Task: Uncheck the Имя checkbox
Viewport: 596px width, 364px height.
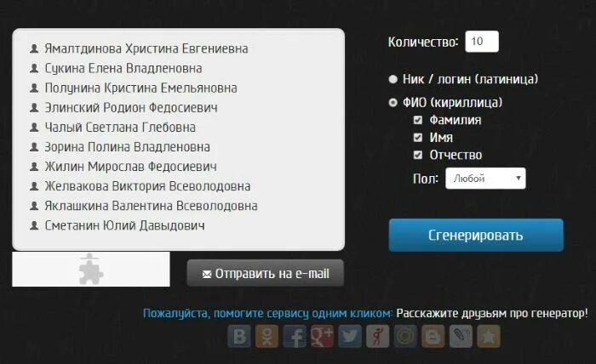Action: coord(418,138)
